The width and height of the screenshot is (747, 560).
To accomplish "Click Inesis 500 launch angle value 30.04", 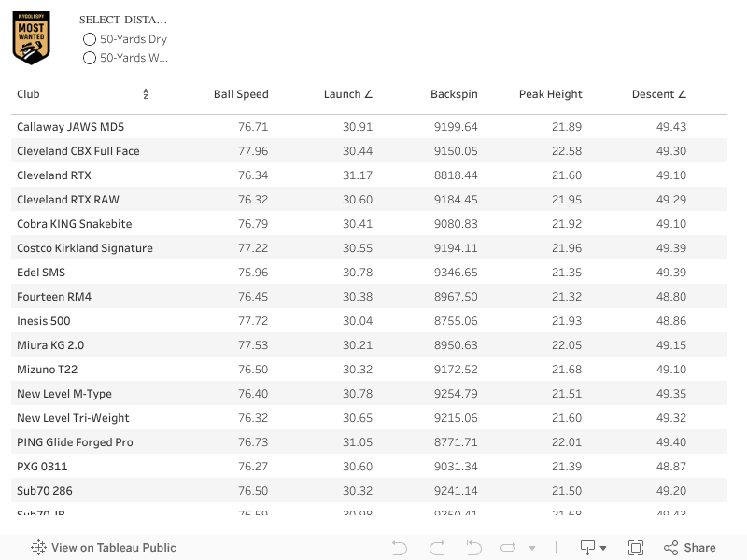I will pyautogui.click(x=358, y=321).
